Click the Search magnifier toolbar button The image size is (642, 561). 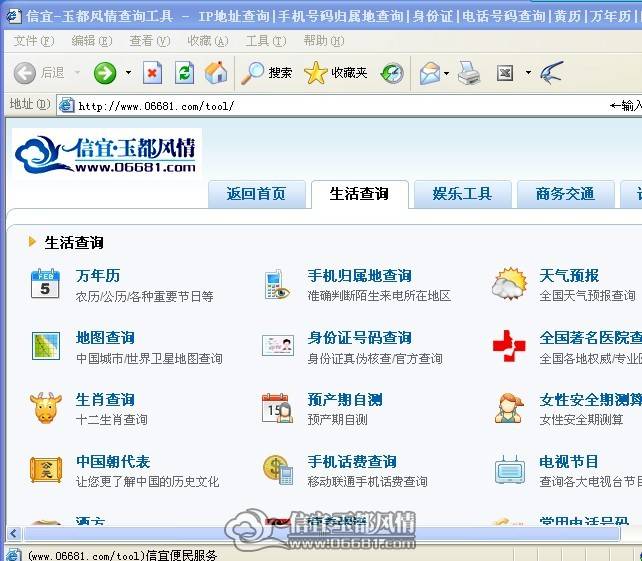click(x=266, y=73)
